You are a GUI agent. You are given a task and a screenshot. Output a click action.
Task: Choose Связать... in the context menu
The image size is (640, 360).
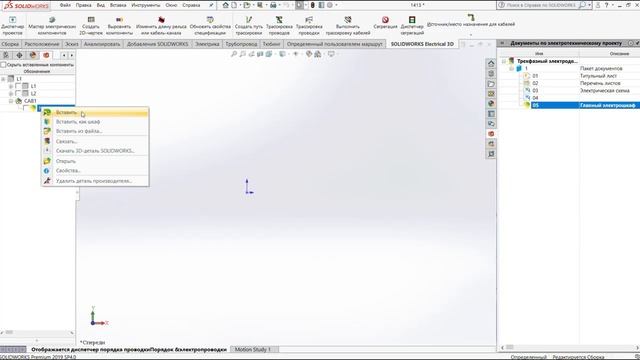95,141
